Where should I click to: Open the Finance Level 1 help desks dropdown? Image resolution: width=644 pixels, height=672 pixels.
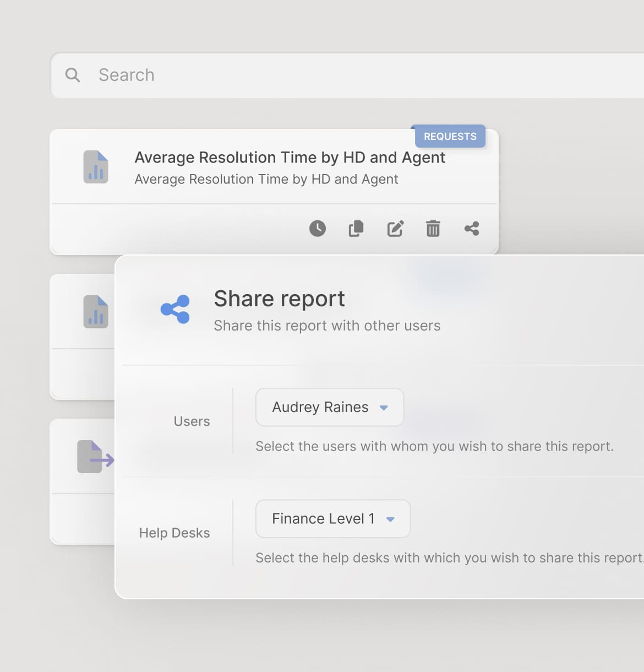coord(333,519)
